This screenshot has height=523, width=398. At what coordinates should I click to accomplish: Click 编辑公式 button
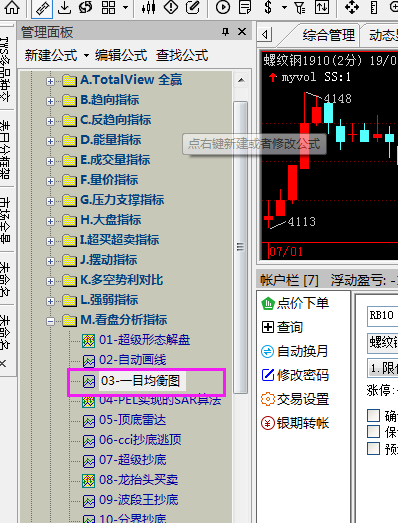click(x=121, y=55)
